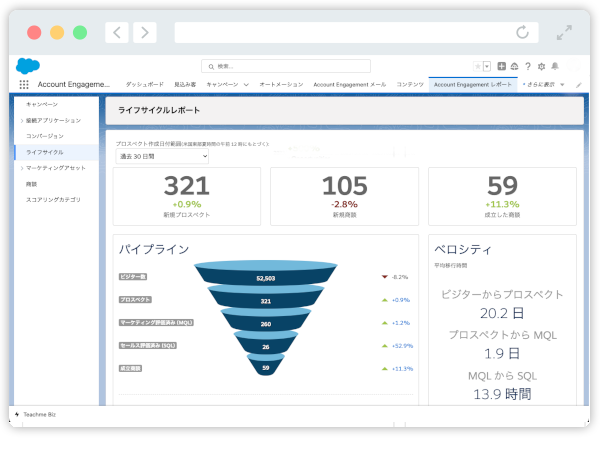This screenshot has height=449, width=600.
Task: Open the ダッシュボード tab
Action: pos(145,85)
